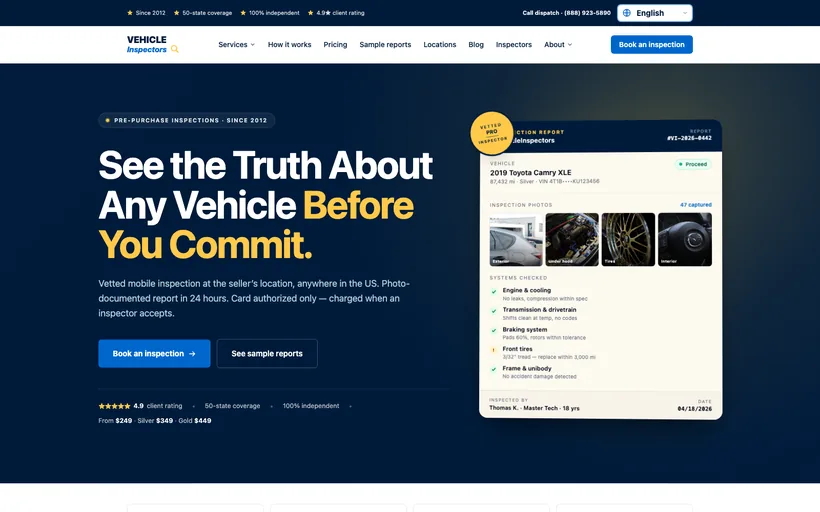Screen dimensions: 820x512
Task: Expand the About menu
Action: pos(558,44)
